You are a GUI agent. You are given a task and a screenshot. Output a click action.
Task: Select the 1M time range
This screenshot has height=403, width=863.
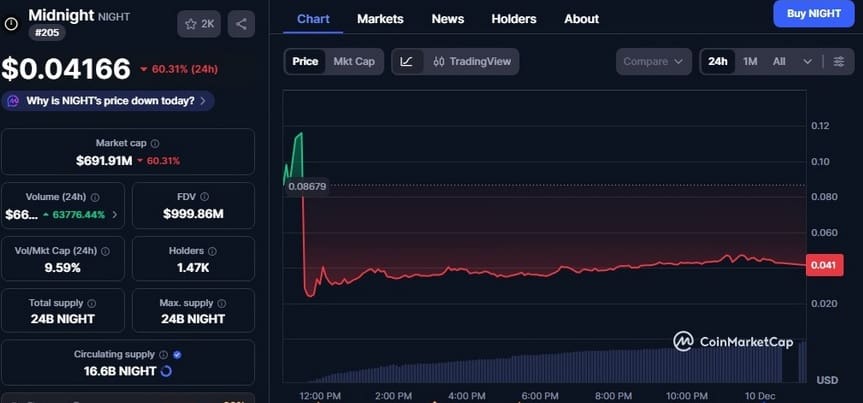pos(750,62)
